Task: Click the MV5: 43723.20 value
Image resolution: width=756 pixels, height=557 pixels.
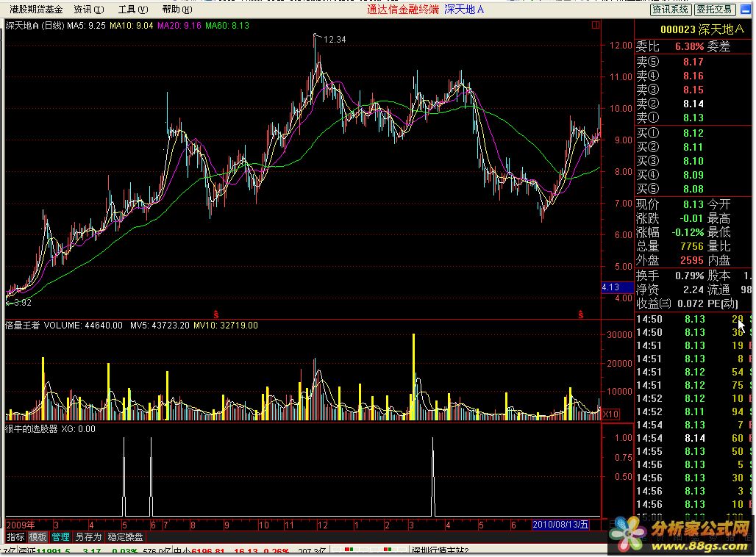Action: [x=160, y=326]
